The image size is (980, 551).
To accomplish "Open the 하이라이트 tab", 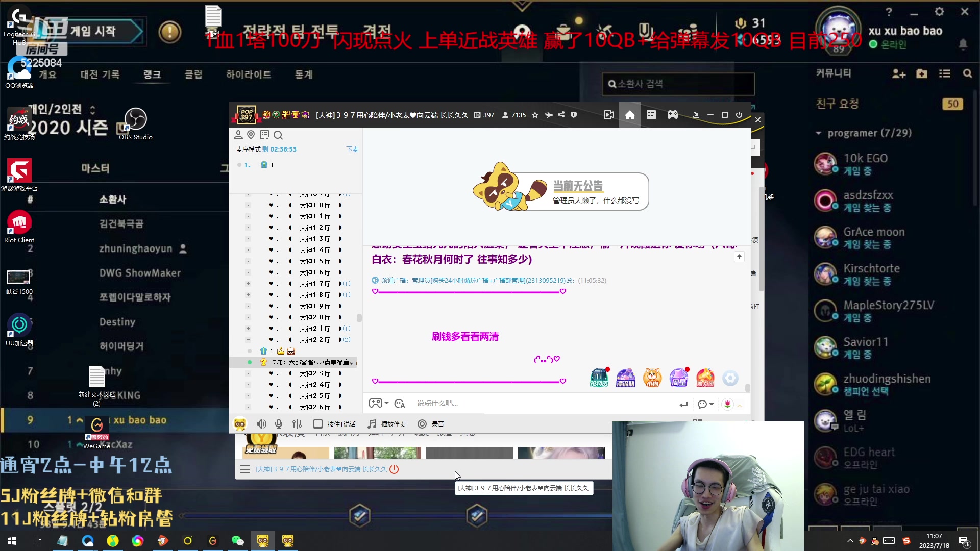I will point(249,74).
